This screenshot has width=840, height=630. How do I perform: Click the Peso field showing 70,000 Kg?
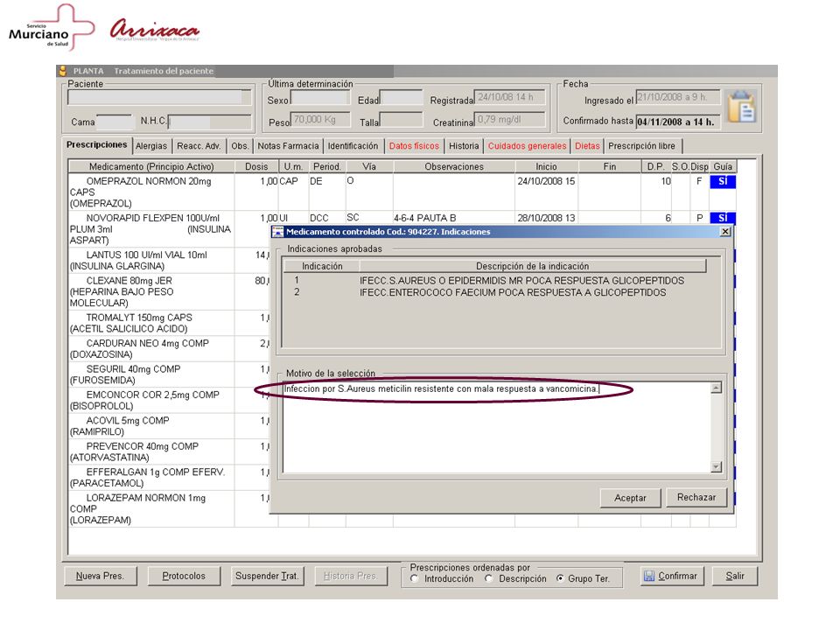tap(320, 120)
